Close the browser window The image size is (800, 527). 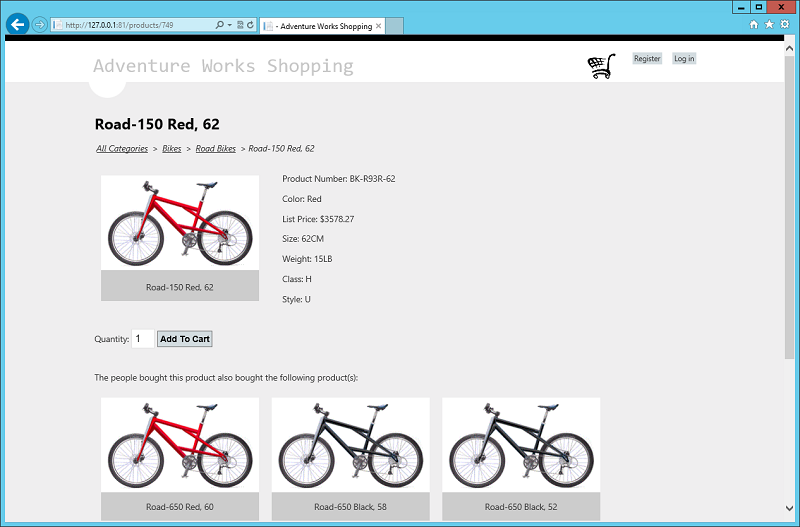781,7
